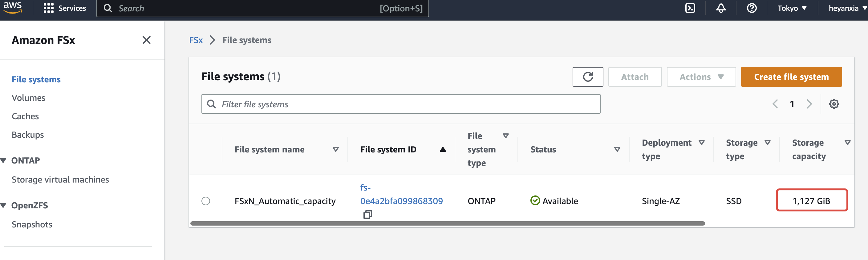The width and height of the screenshot is (868, 260).
Task: Copy the file system ID
Action: click(x=367, y=214)
